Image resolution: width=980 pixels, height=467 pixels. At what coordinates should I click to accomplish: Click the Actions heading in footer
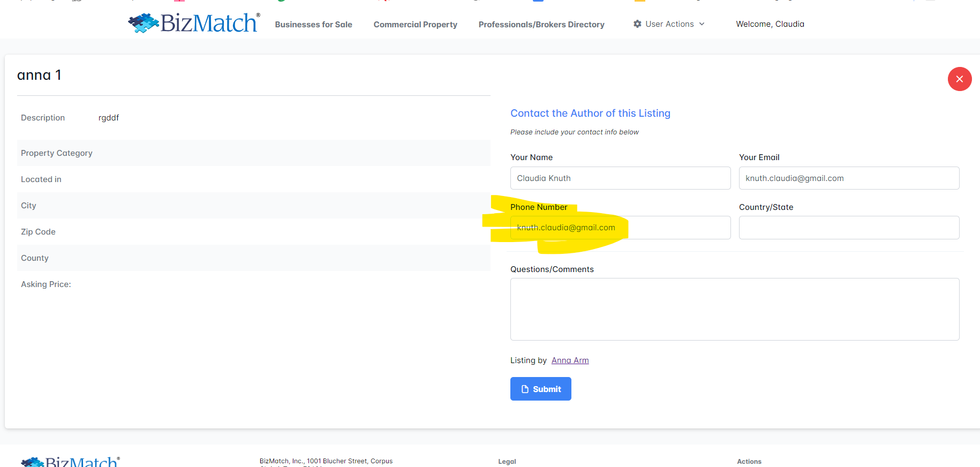pyautogui.click(x=749, y=461)
